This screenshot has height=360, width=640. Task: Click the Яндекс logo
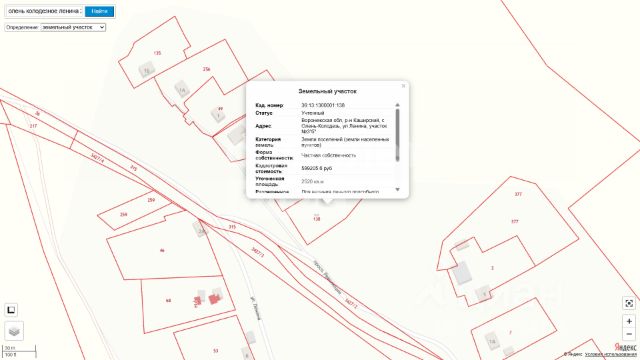[x=625, y=347]
